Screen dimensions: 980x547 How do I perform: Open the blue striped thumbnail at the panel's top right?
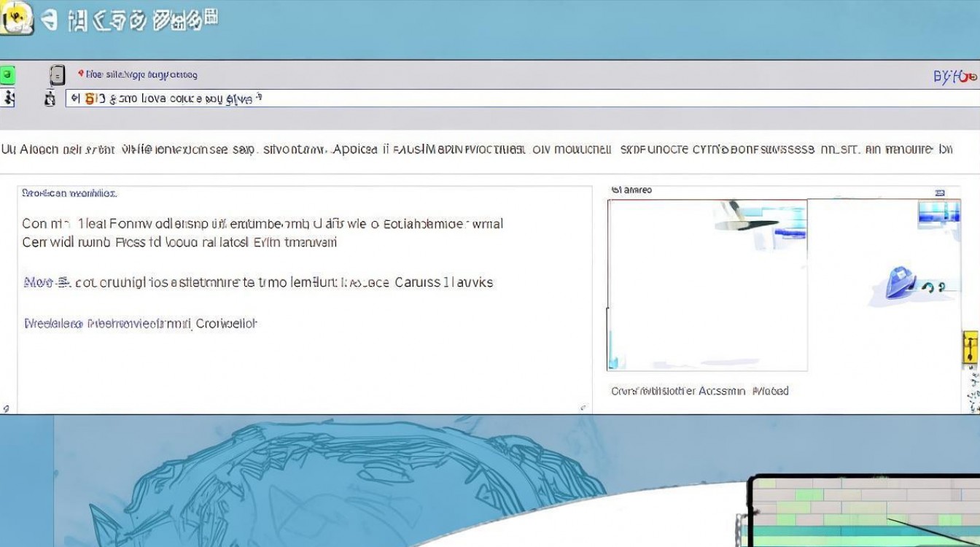click(939, 212)
